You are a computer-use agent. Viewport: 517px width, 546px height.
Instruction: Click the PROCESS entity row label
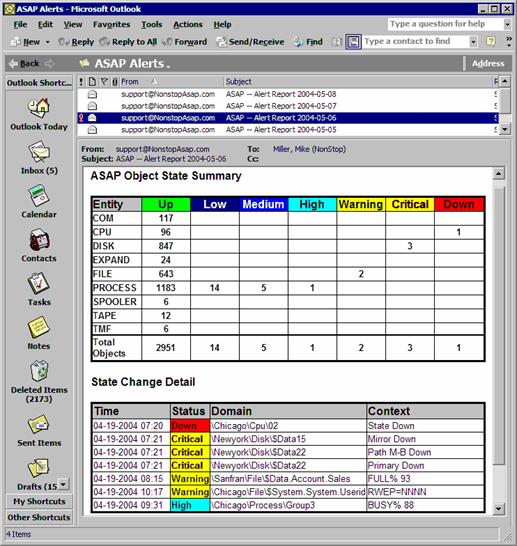(x=115, y=288)
